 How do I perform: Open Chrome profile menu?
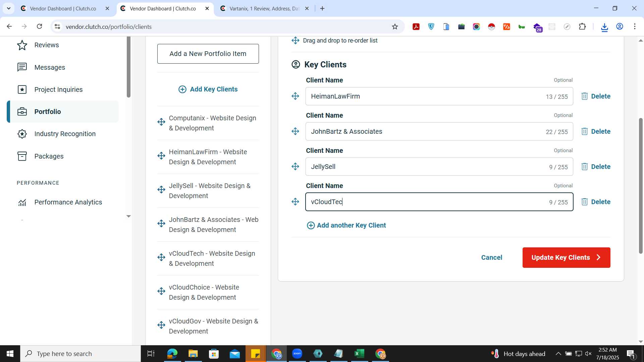pos(620,26)
